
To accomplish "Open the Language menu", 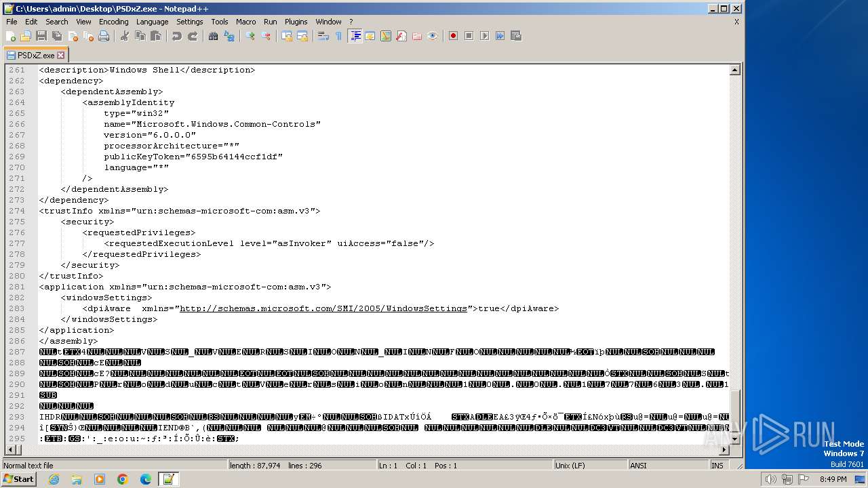I will 152,22.
